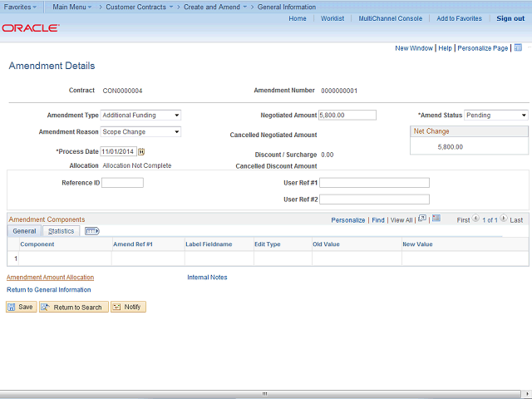This screenshot has width=532, height=399.
Task: Click the Allocation Not Complete status text
Action: pyautogui.click(x=136, y=165)
